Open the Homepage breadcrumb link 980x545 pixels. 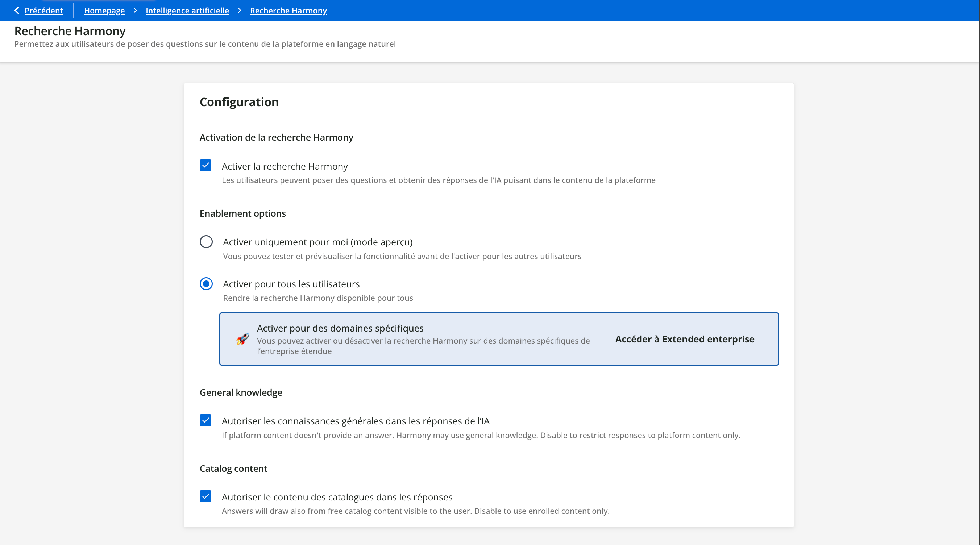[104, 11]
